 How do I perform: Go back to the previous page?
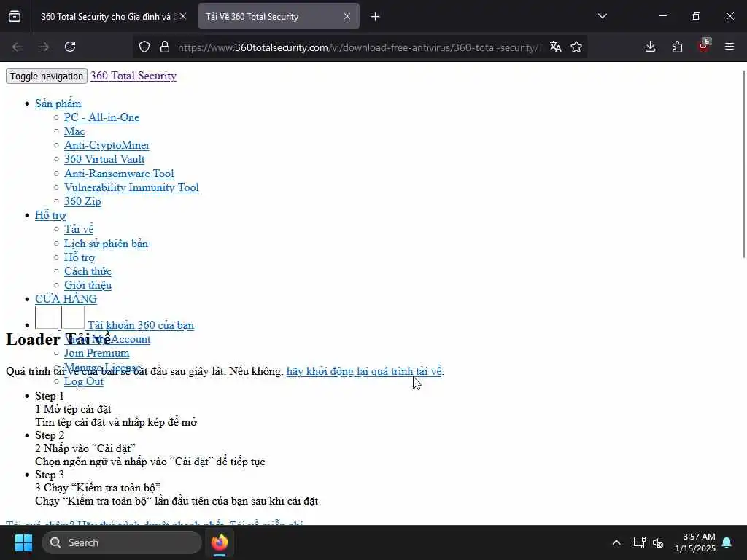[x=18, y=47]
